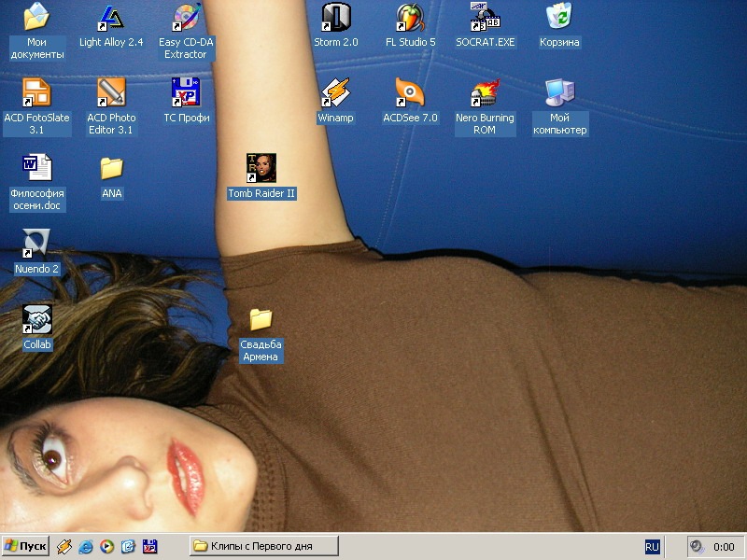Screen dimensions: 747x560
Task: Click the Философия осени.doc Word document
Action: pos(36,169)
